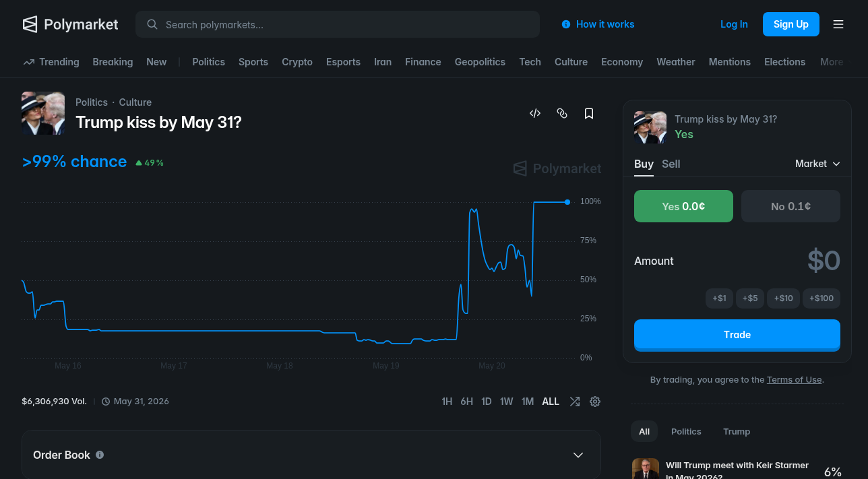Click Order Book info icon
Viewport: 868px width, 479px height.
tap(100, 455)
